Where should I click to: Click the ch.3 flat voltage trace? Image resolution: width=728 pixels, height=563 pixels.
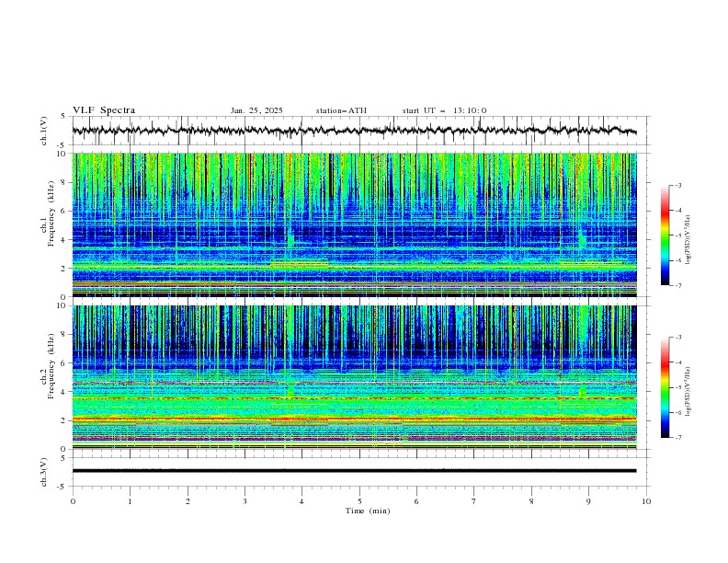click(x=354, y=471)
